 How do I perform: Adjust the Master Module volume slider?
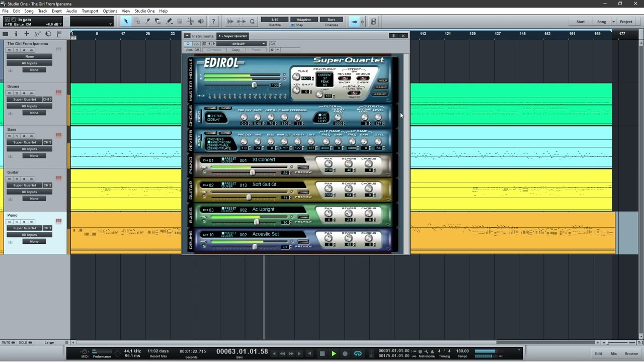(x=254, y=85)
